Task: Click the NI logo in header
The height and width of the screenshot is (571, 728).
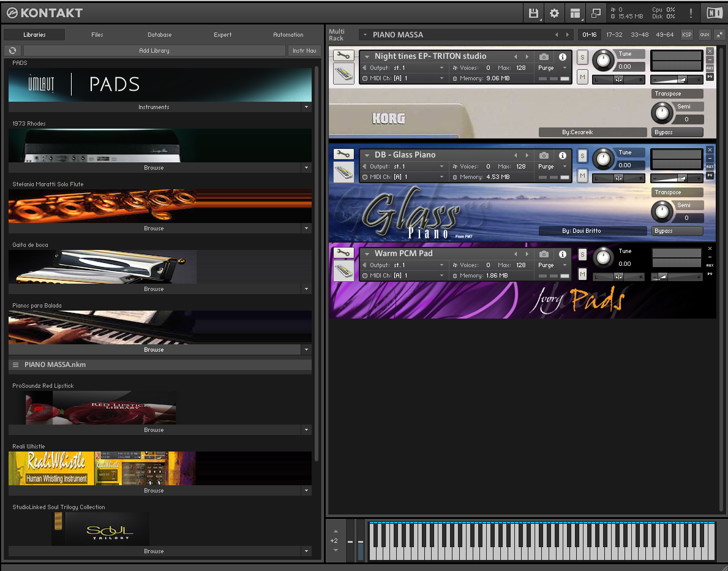Action: (x=715, y=13)
